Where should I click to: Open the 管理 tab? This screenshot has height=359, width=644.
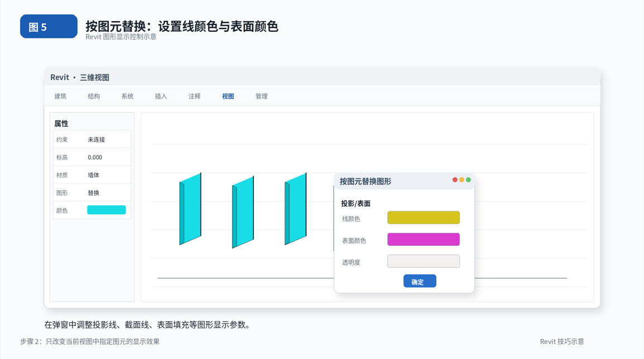(x=262, y=96)
